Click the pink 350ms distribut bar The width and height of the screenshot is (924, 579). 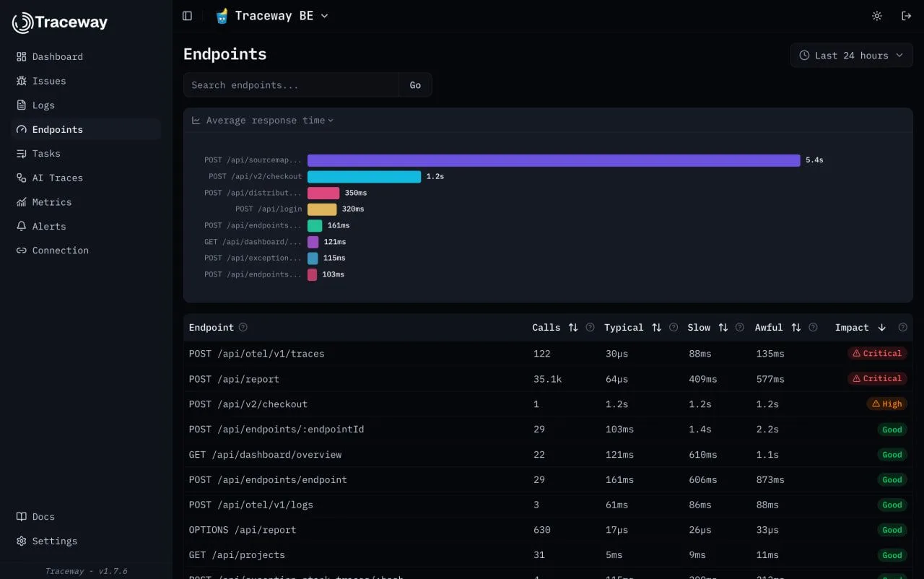323,193
